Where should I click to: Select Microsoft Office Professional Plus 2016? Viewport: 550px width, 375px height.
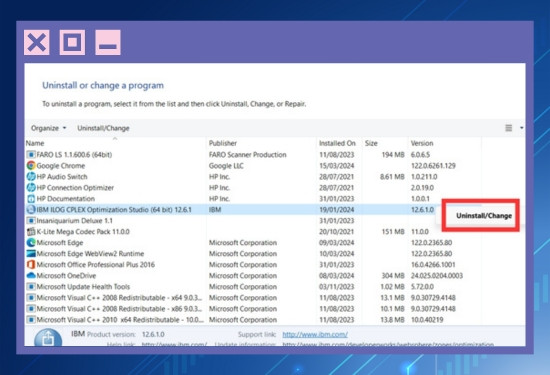click(x=95, y=264)
